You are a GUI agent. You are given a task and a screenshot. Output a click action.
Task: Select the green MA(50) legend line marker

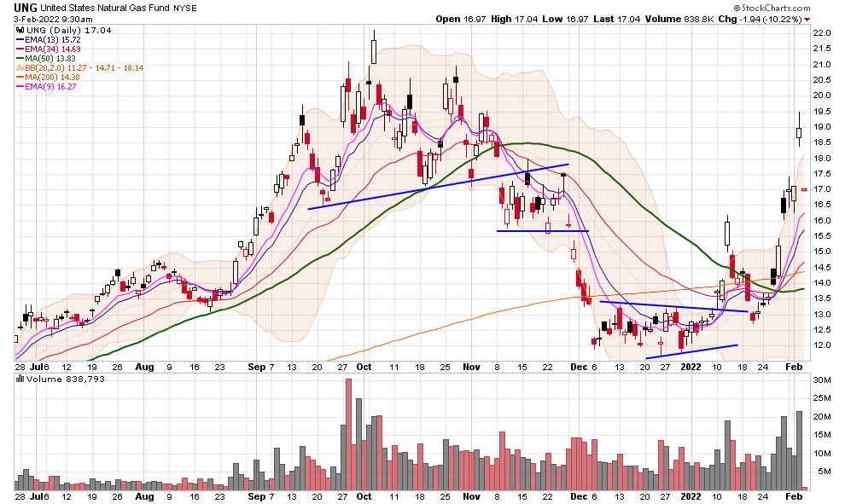(20, 59)
